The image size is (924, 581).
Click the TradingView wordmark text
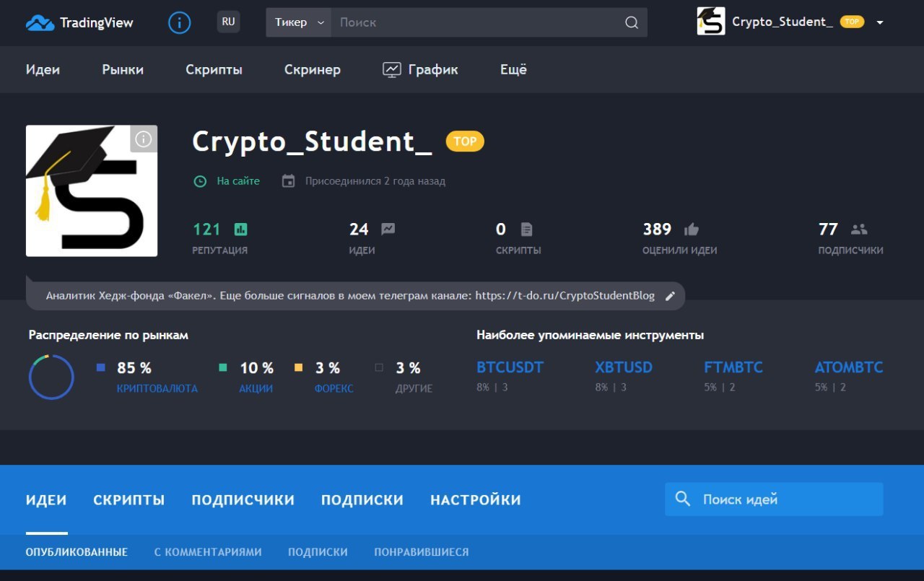[97, 22]
